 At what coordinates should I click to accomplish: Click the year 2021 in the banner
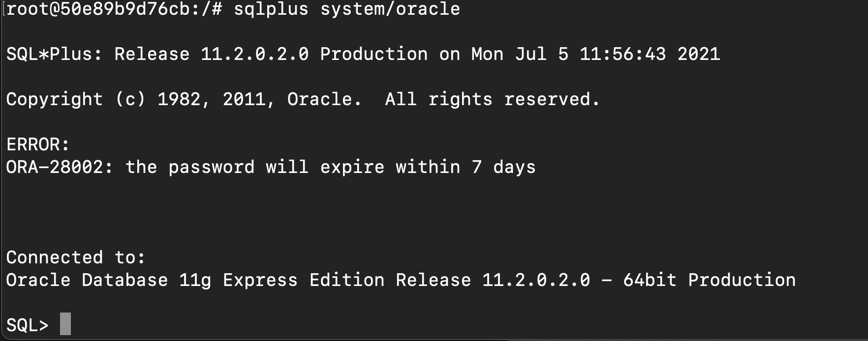[698, 54]
